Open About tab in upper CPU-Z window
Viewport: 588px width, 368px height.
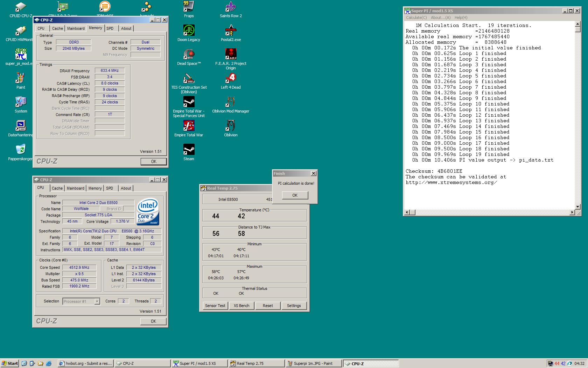pos(126,28)
